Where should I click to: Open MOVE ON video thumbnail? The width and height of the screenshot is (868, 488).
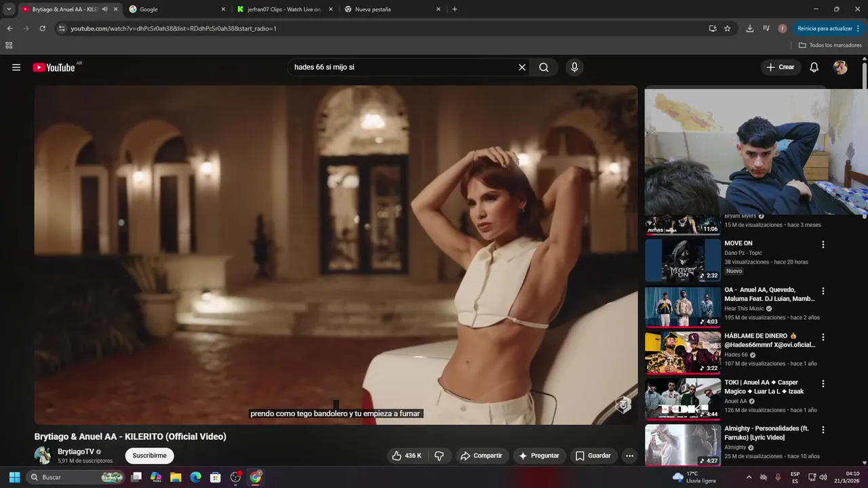[683, 260]
